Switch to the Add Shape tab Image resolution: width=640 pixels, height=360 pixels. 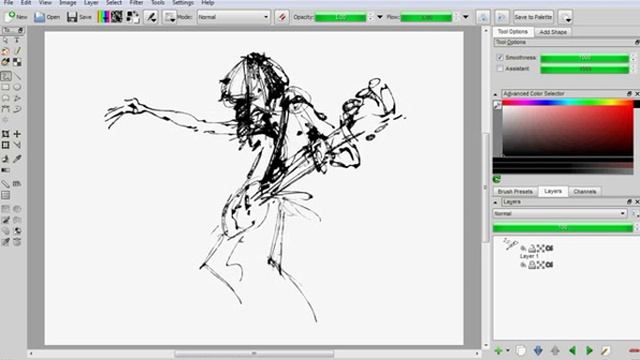point(553,32)
